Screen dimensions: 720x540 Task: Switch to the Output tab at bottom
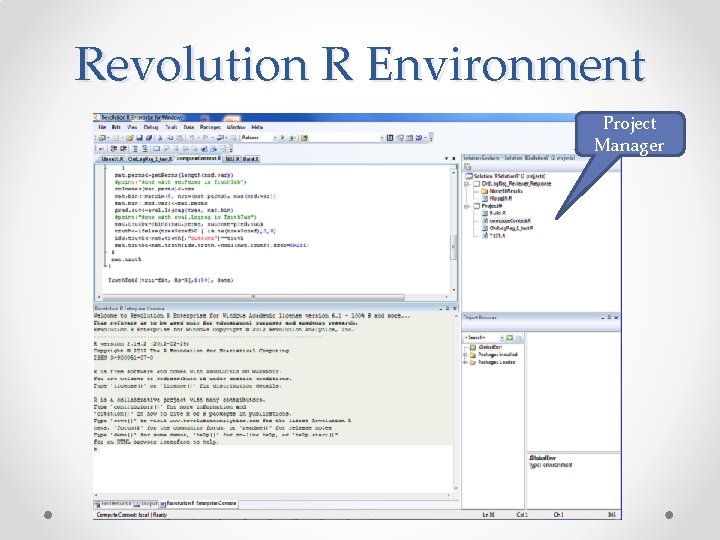coord(146,504)
